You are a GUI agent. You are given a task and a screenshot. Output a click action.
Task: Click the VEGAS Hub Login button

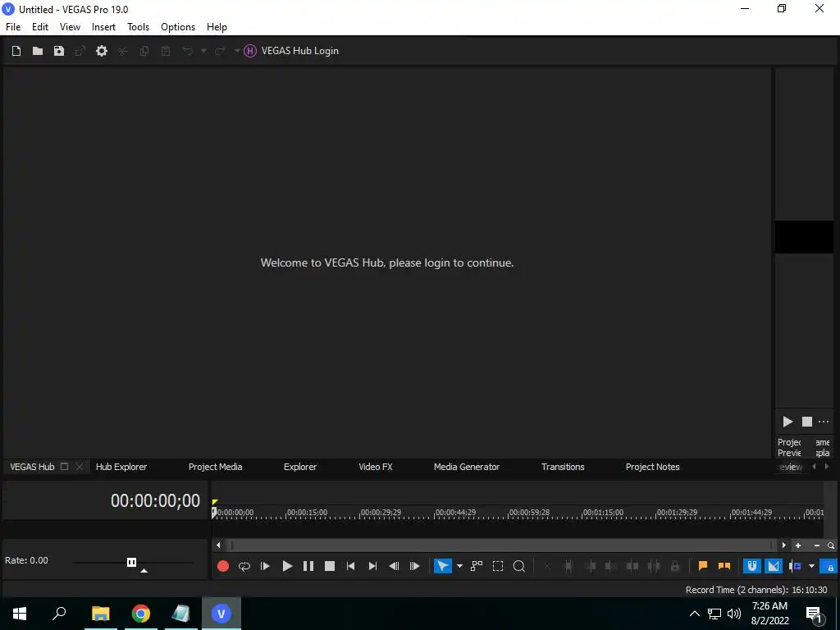tap(291, 51)
